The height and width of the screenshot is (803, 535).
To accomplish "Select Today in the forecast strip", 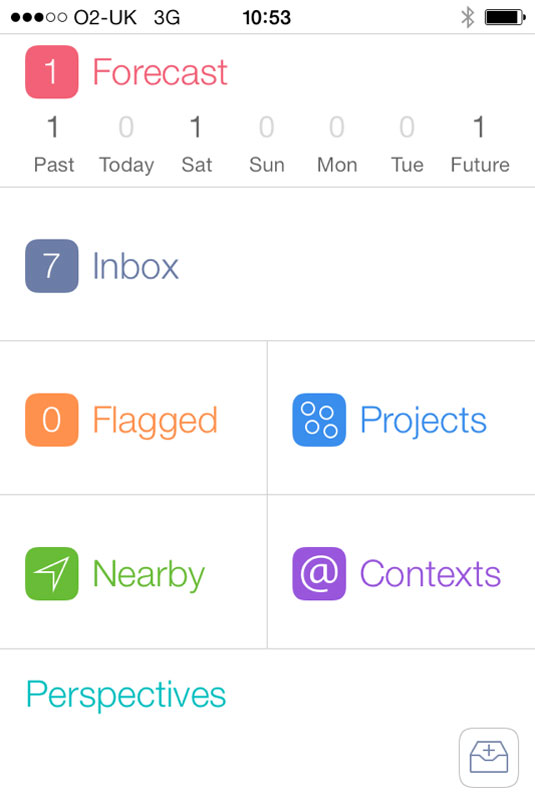I will [126, 144].
